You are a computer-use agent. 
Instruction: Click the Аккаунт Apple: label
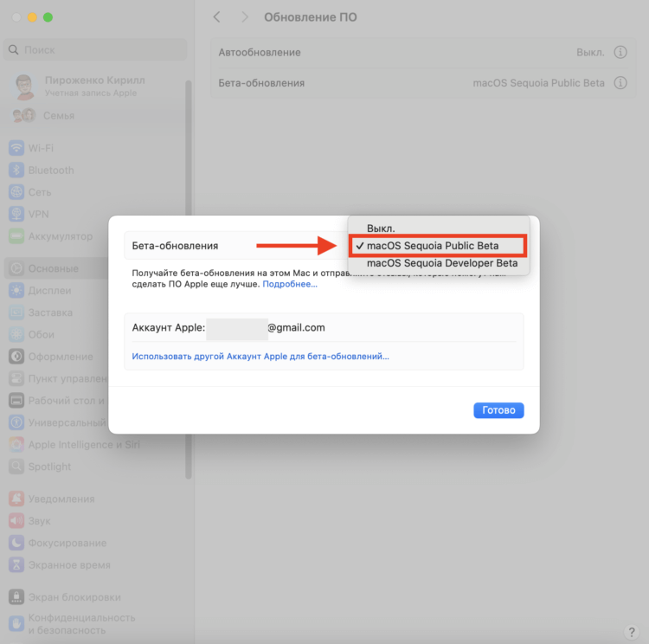[x=169, y=327]
